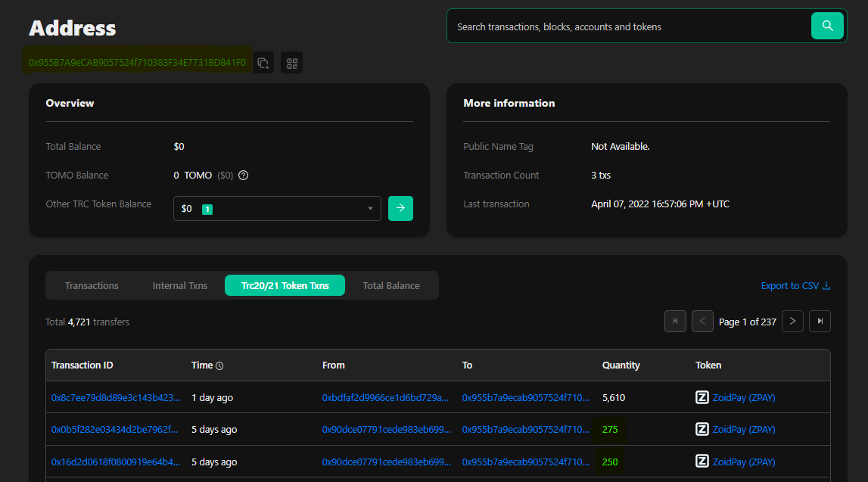Open ZoidPay (ZPAY) token in 275 row
Viewport: 868px width, 482px height.
[743, 430]
